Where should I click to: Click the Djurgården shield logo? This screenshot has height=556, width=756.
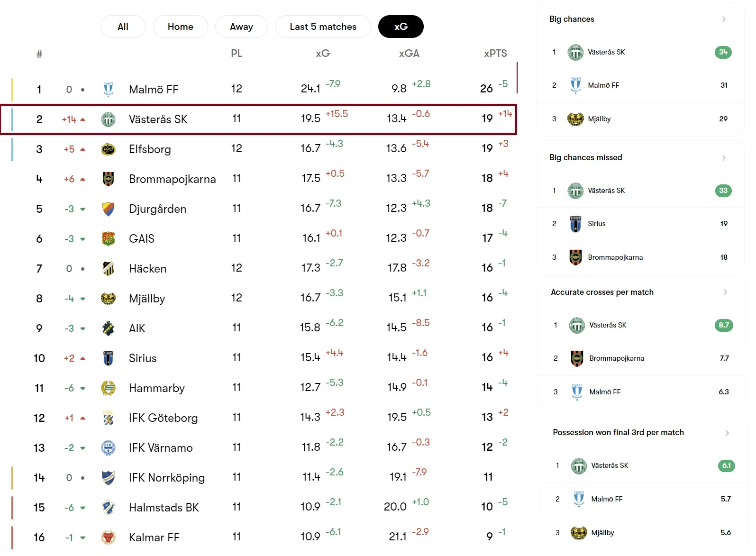[108, 209]
